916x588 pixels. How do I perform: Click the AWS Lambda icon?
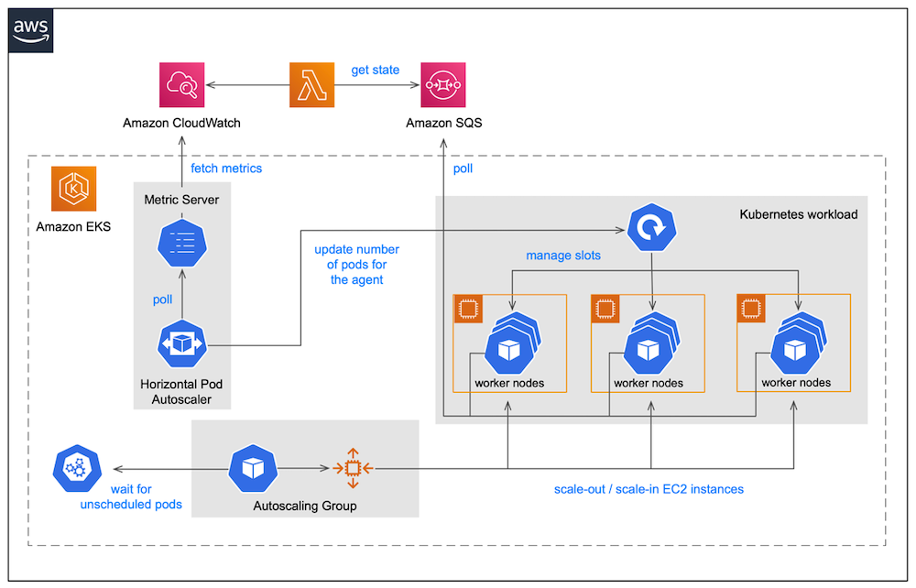[x=311, y=83]
